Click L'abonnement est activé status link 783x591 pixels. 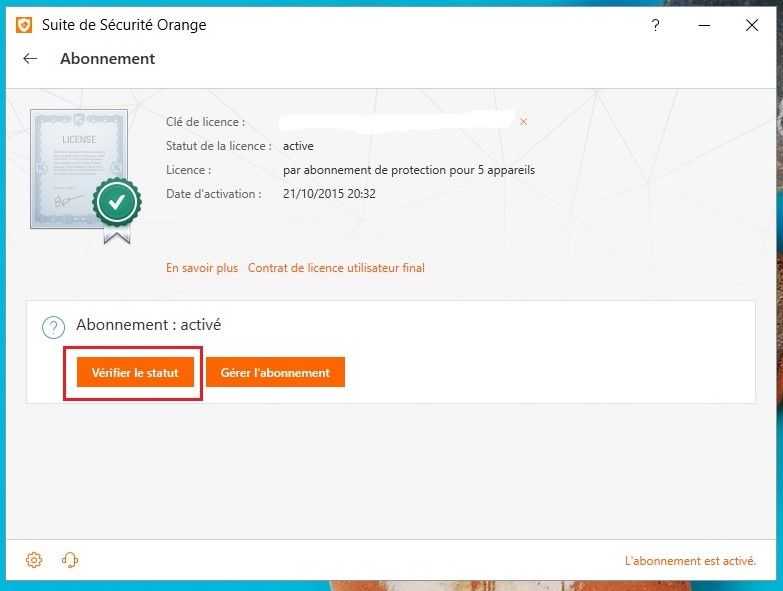coord(691,561)
